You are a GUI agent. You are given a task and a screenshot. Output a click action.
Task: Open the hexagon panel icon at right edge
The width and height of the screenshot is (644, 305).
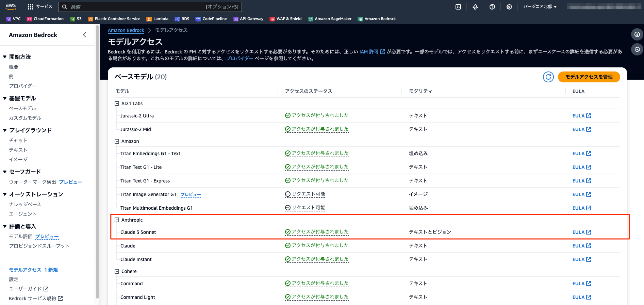pyautogui.click(x=637, y=49)
